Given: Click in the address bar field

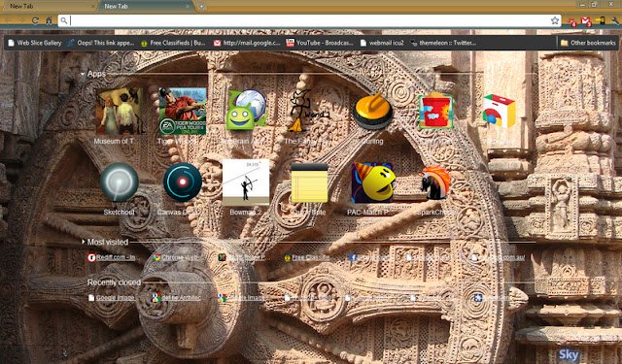Looking at the screenshot, I should [x=309, y=20].
